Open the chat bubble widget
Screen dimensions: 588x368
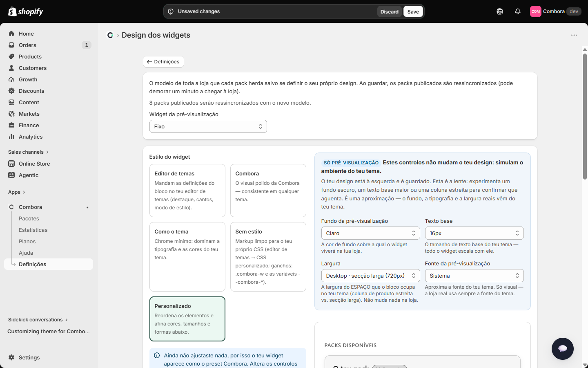click(563, 348)
